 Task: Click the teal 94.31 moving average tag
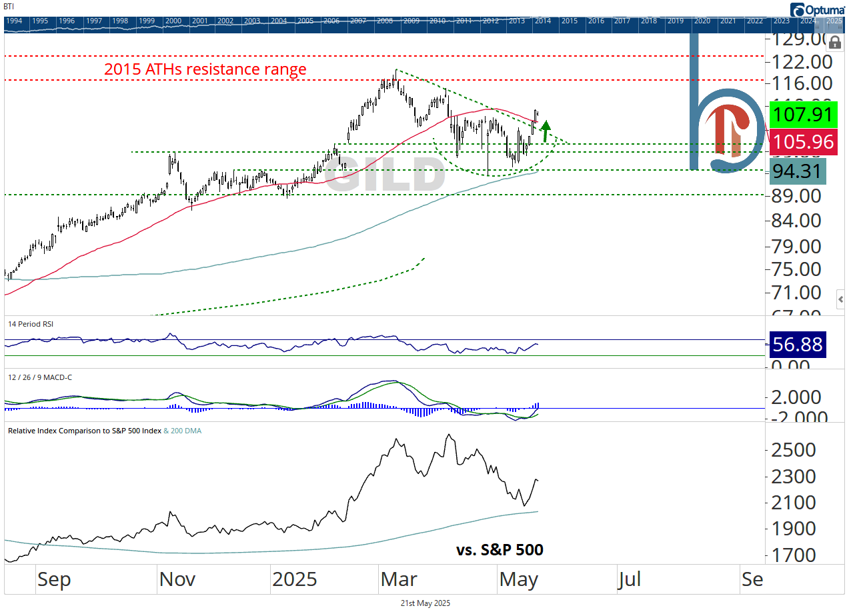tap(798, 172)
